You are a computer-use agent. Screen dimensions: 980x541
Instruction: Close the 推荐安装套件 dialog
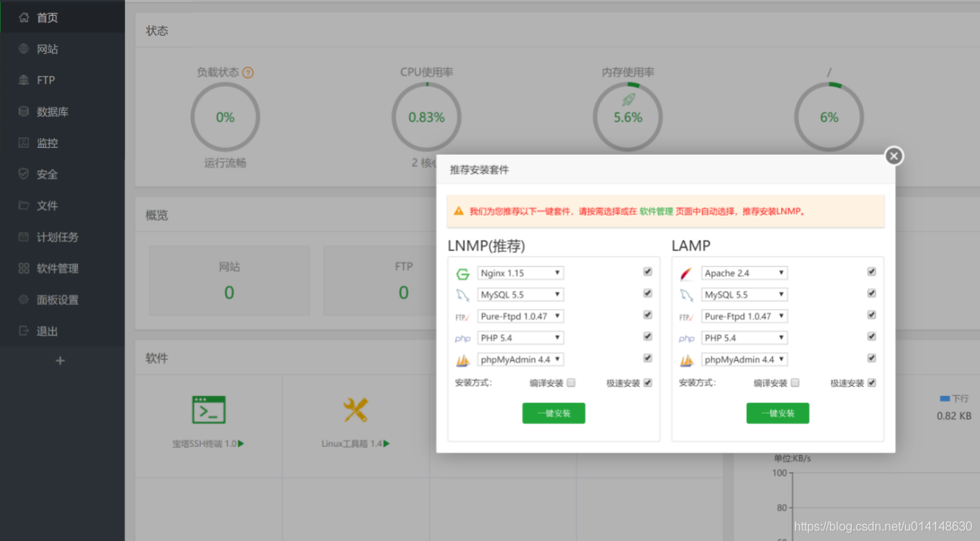(894, 156)
